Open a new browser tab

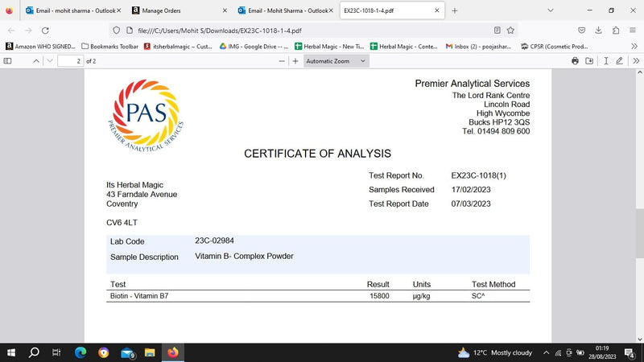455,10
